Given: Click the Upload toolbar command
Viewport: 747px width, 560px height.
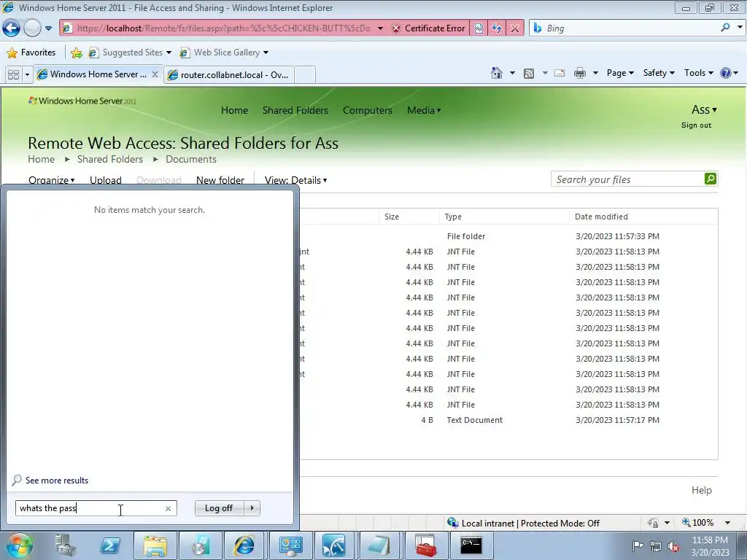Looking at the screenshot, I should (106, 180).
